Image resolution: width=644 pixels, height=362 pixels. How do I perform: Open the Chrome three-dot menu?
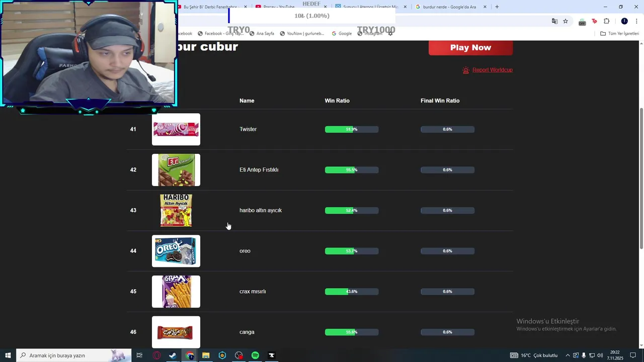(x=636, y=21)
